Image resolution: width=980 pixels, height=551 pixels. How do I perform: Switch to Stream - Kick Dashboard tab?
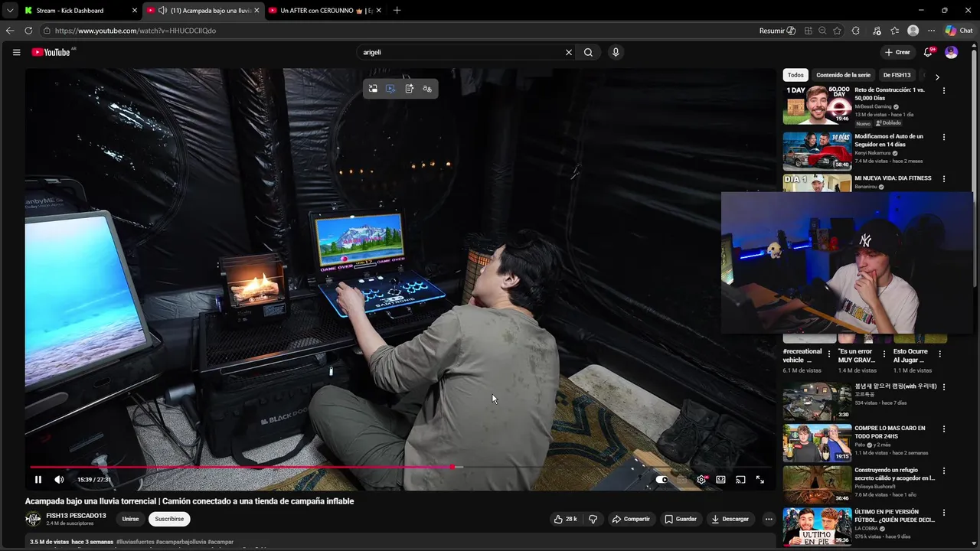click(80, 10)
